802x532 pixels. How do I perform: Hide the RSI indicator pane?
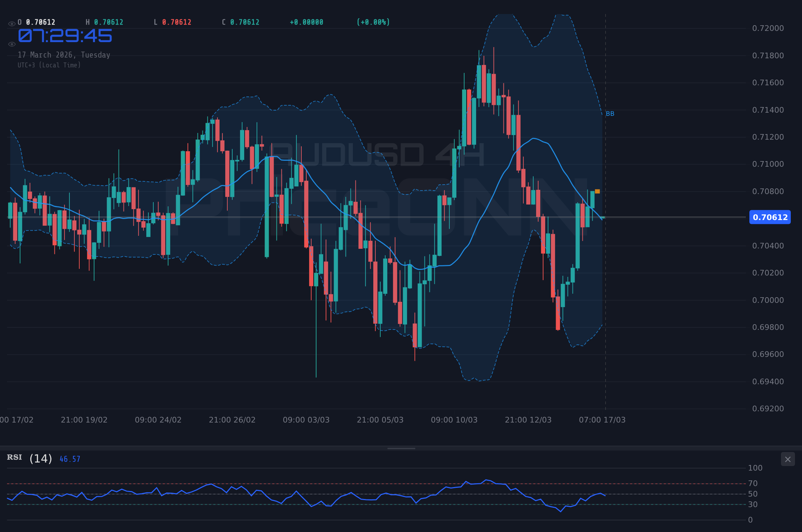pos(787,459)
